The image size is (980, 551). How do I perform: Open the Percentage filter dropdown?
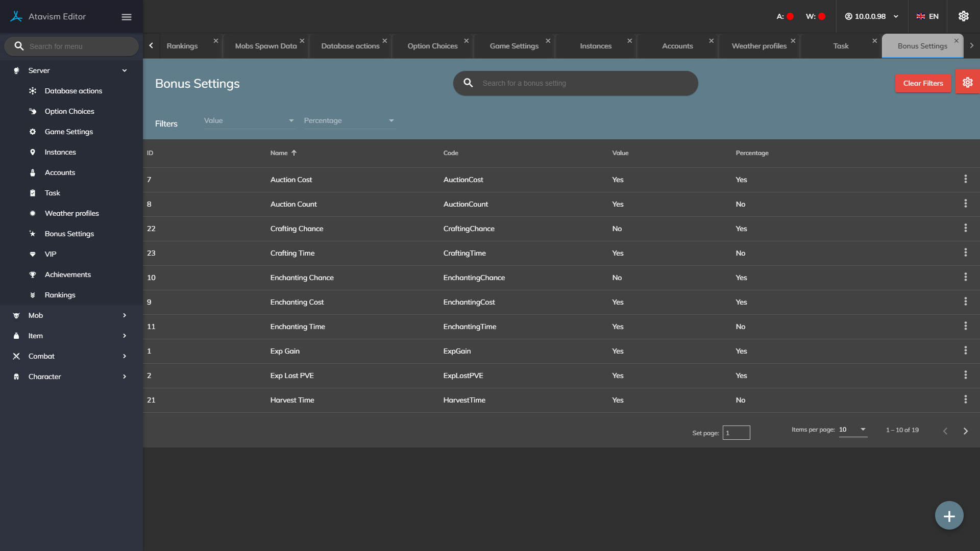point(349,121)
